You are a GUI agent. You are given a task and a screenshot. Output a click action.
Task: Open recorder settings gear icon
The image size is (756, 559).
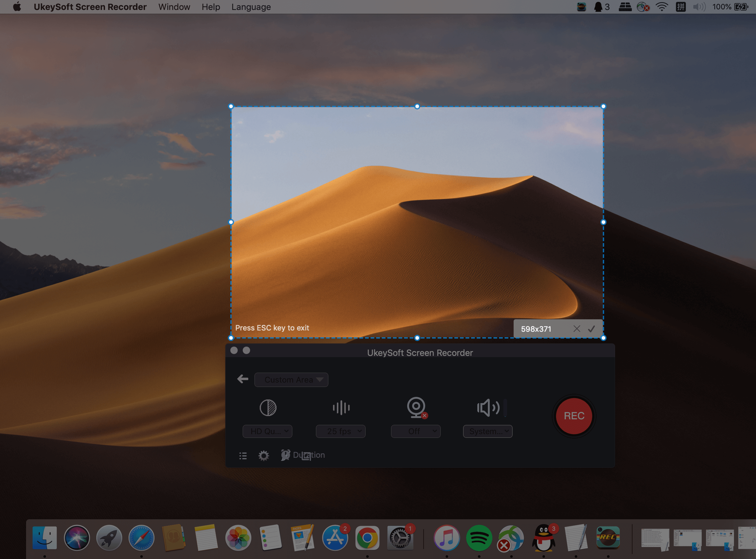(263, 456)
